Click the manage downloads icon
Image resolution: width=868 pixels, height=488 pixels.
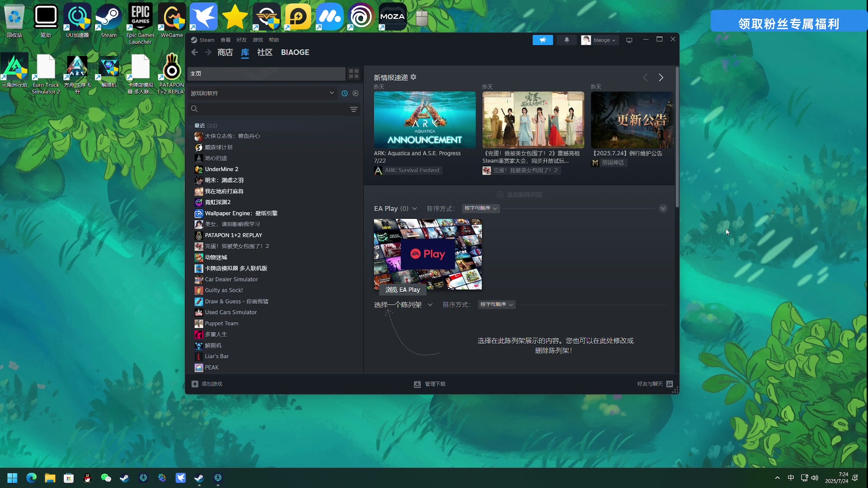click(417, 384)
